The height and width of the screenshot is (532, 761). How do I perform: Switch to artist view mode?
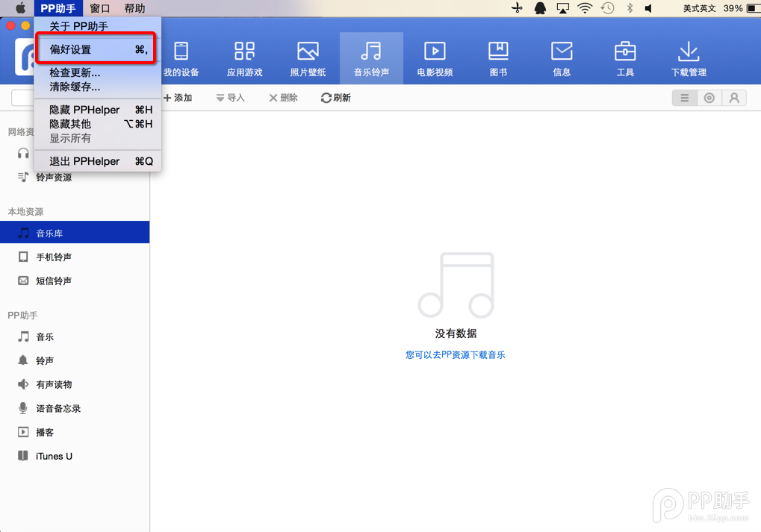pos(734,98)
